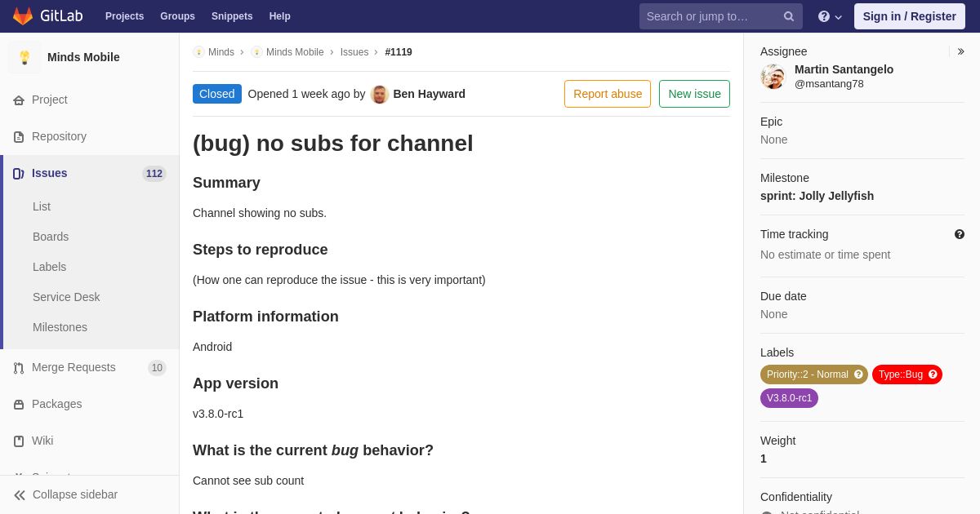Click the Collapse sidebar double-chevron icon

point(20,495)
